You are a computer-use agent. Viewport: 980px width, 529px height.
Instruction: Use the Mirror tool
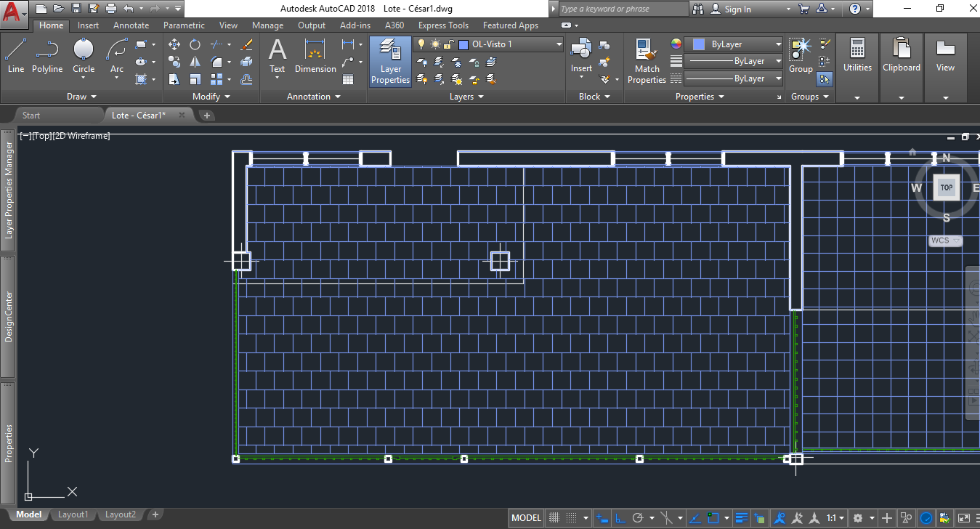click(x=195, y=62)
